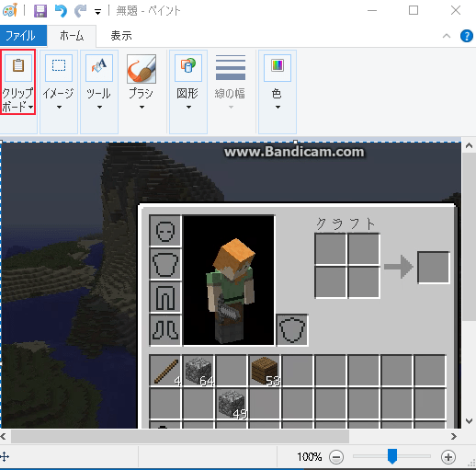The image size is (476, 470).
Task: Maximize the Paint window
Action: [414, 10]
